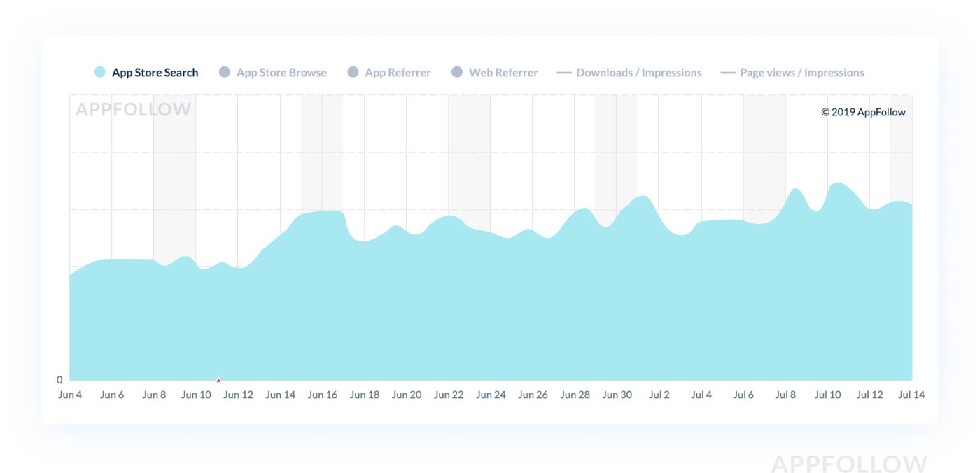Click the App Store Browse legend dot
Viewport: 980px width, 473px height.
[225, 72]
